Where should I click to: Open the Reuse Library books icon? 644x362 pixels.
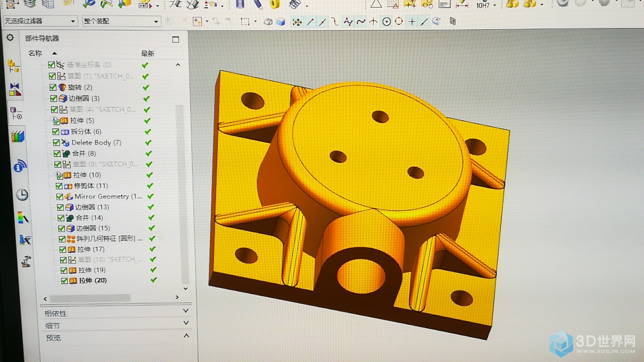18,136
